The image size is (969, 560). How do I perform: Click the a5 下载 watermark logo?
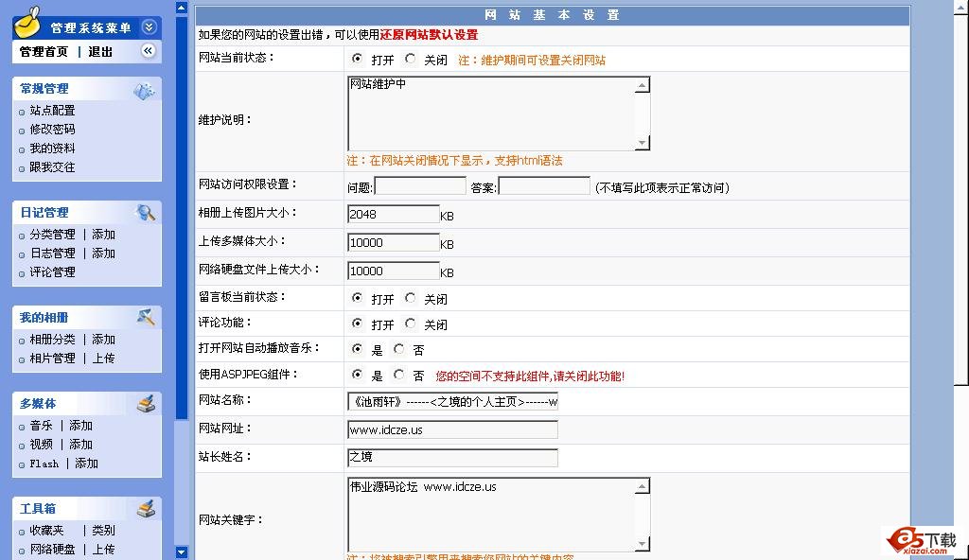pos(922,539)
